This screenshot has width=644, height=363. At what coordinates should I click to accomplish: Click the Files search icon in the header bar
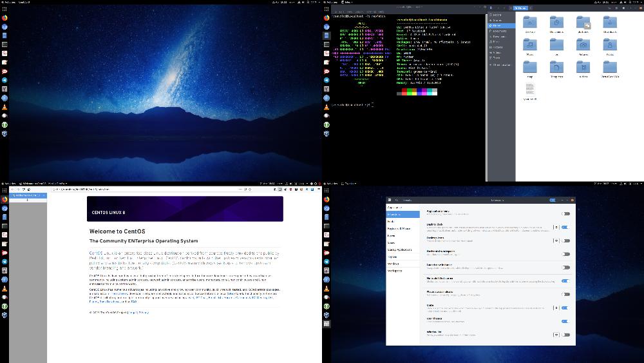tap(610, 8)
